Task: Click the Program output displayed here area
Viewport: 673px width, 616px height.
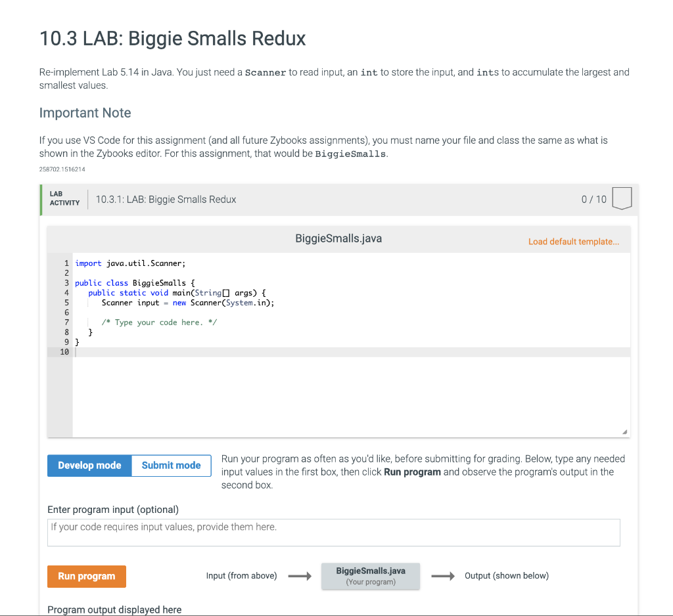Action: click(x=114, y=609)
